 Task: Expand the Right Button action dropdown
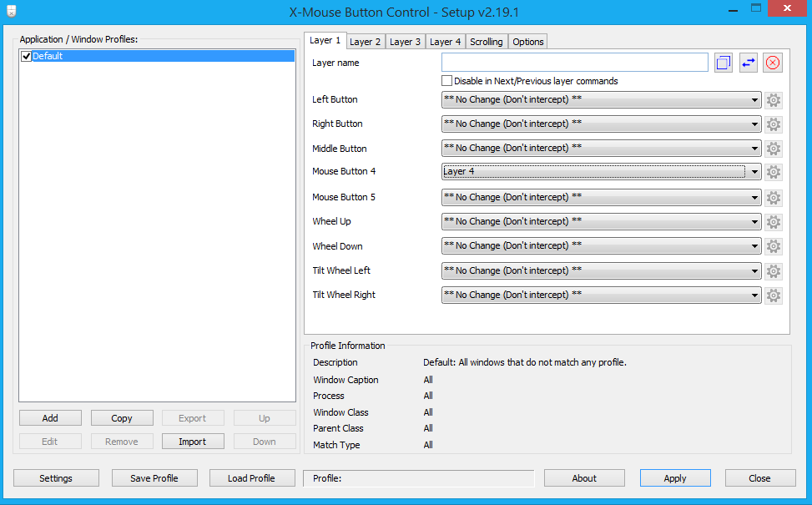pyautogui.click(x=601, y=124)
